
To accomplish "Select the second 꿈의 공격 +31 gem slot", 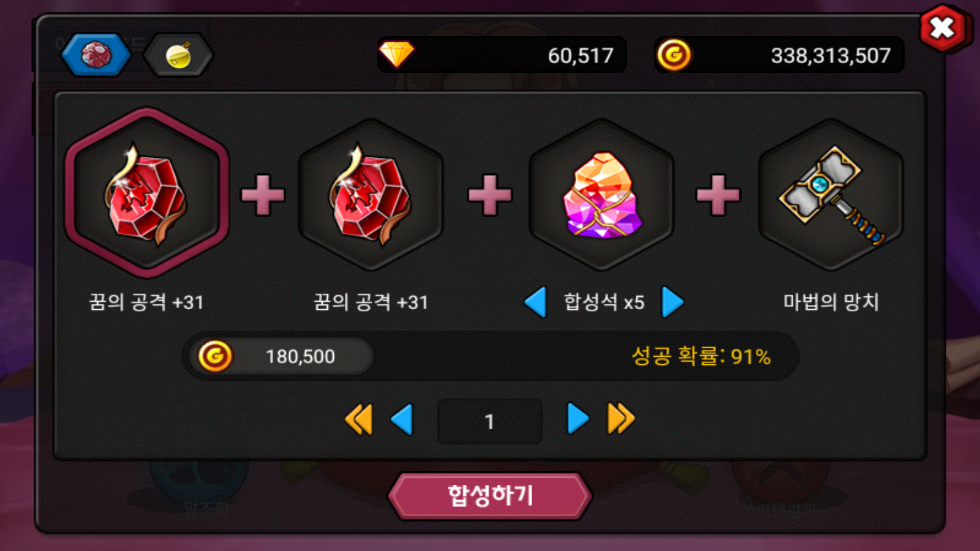I will (371, 195).
